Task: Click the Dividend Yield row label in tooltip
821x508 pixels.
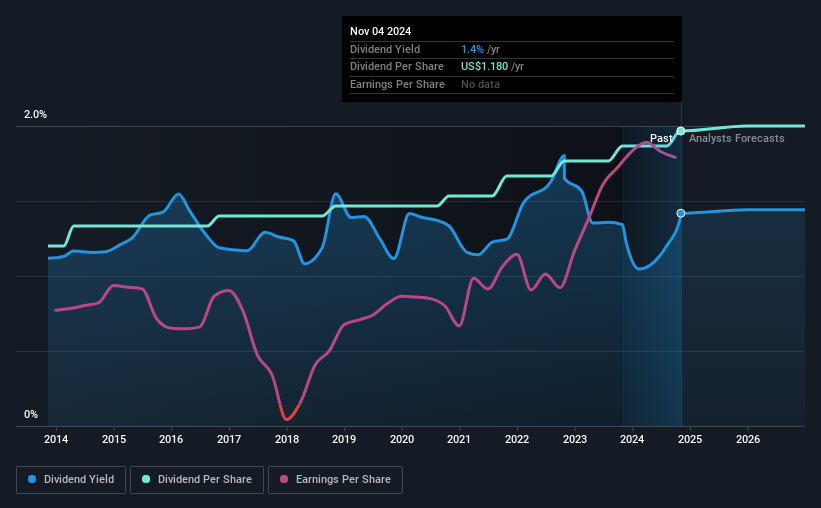Action: tap(385, 49)
